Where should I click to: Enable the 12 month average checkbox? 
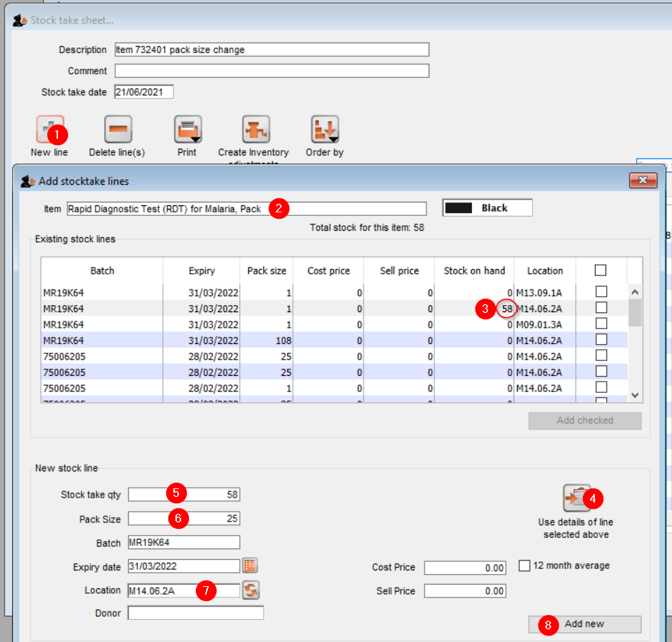coord(525,566)
